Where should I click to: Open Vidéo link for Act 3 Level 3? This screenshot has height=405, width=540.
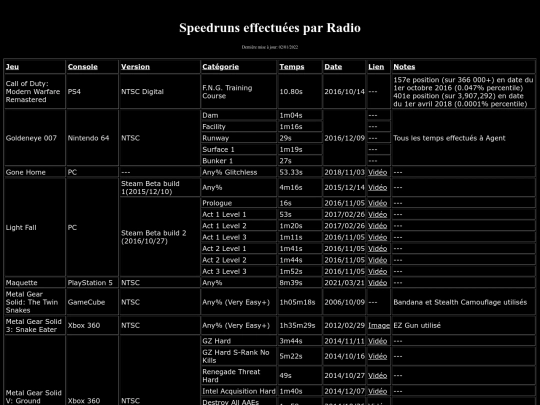coord(377,271)
